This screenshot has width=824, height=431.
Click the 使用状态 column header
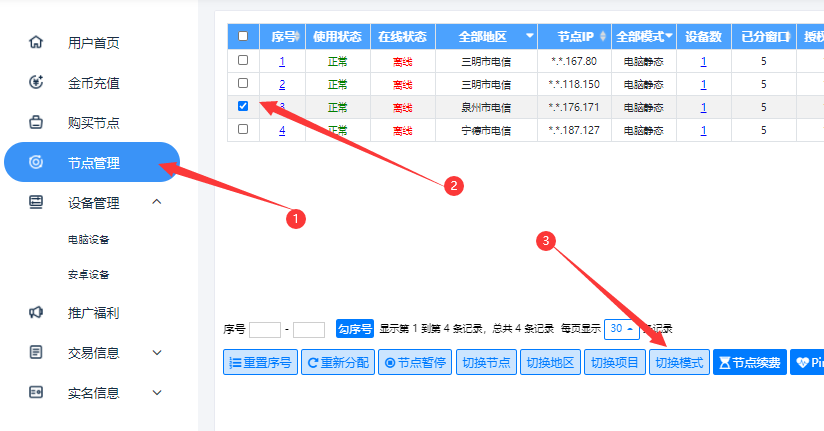pos(338,36)
